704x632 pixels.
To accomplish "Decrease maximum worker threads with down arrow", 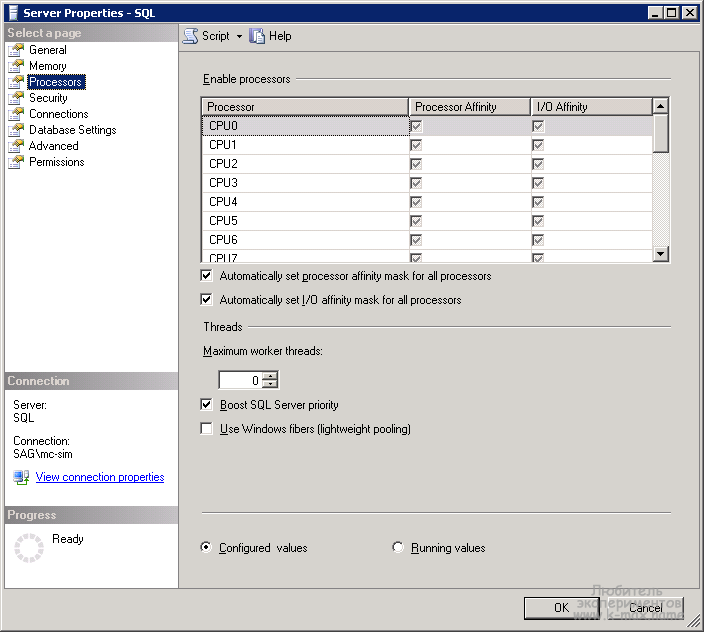I will [270, 384].
